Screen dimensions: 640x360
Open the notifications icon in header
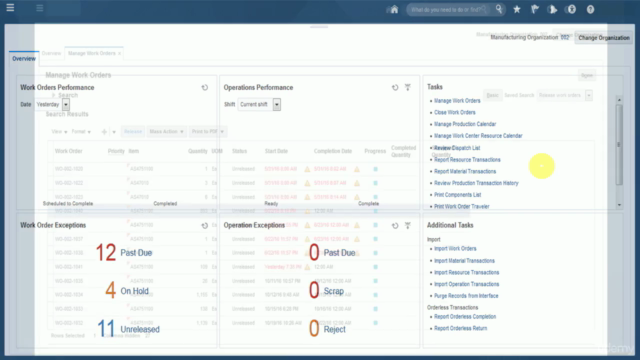553,9
